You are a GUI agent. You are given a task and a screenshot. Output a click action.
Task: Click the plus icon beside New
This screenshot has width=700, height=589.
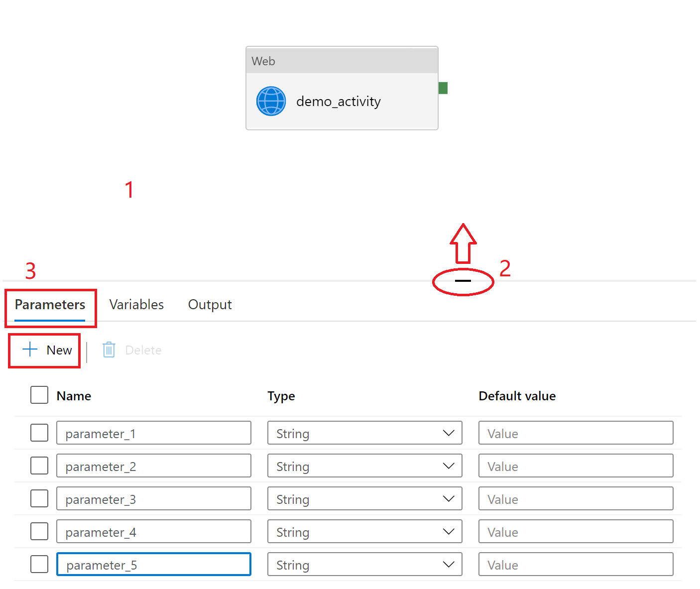(x=29, y=350)
